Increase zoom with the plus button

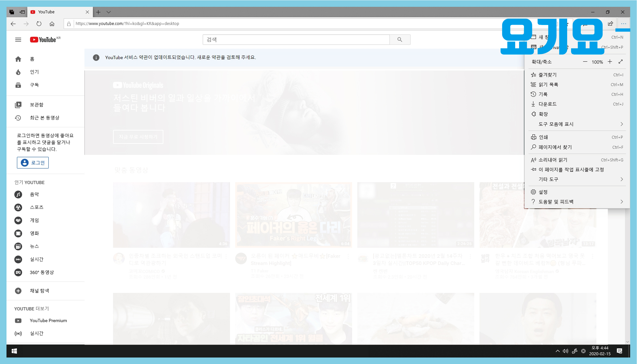coord(610,62)
